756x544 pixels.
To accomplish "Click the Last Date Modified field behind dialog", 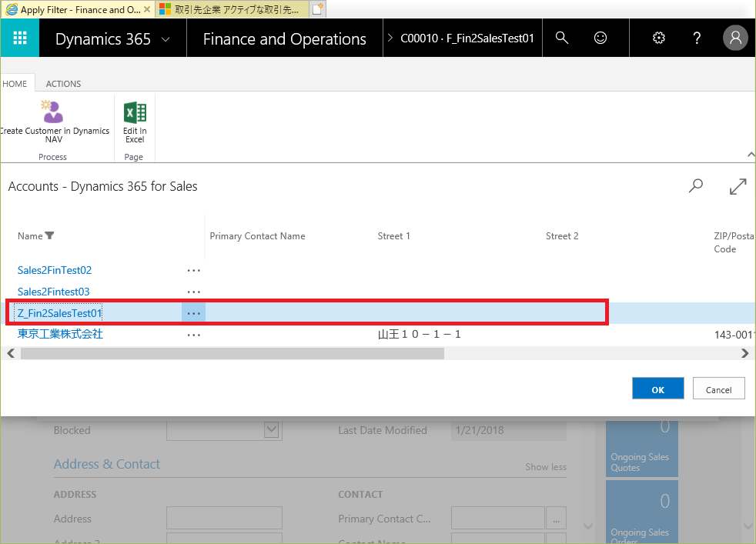I will pos(509,430).
